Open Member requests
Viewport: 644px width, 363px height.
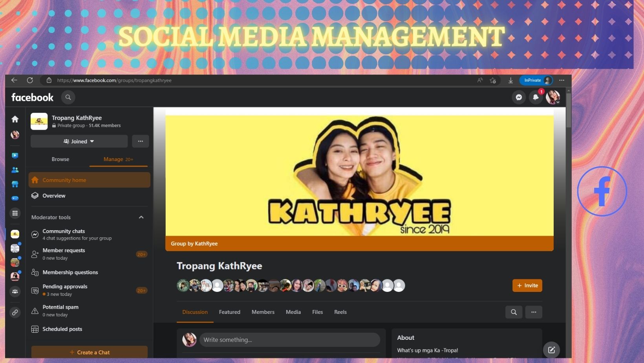(x=90, y=254)
